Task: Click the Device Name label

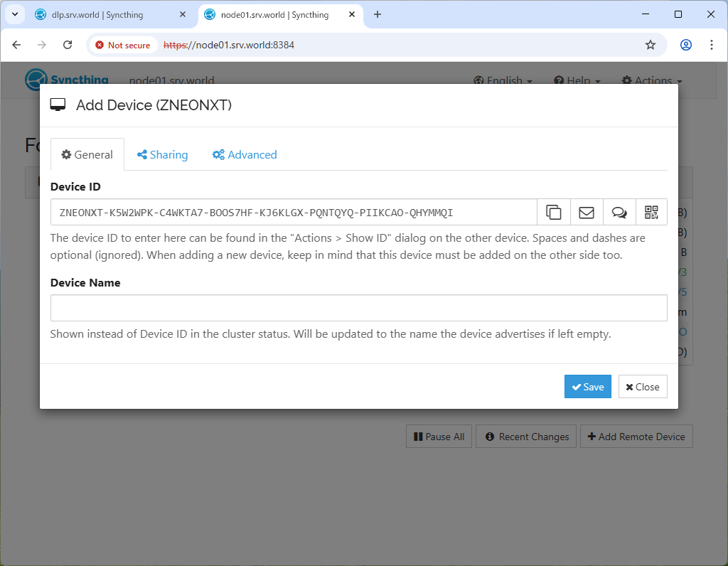Action: (x=85, y=283)
